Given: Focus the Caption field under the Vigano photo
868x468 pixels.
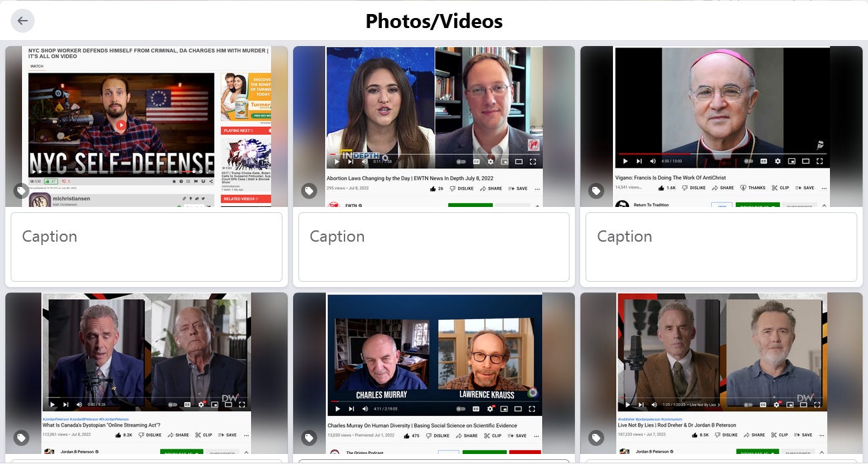Looking at the screenshot, I should [721, 247].
